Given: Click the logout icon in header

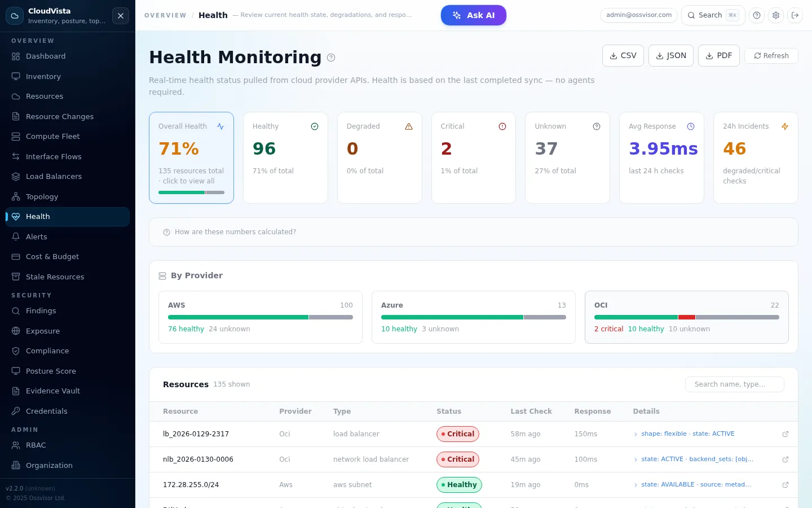Looking at the screenshot, I should 795,15.
